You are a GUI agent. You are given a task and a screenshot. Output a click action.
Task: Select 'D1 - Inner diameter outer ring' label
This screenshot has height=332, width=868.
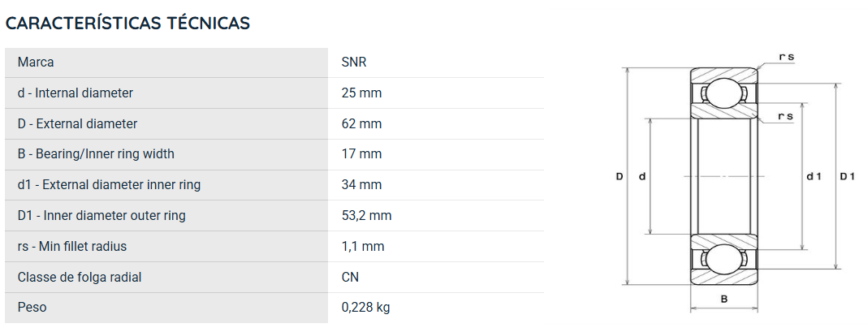click(101, 215)
